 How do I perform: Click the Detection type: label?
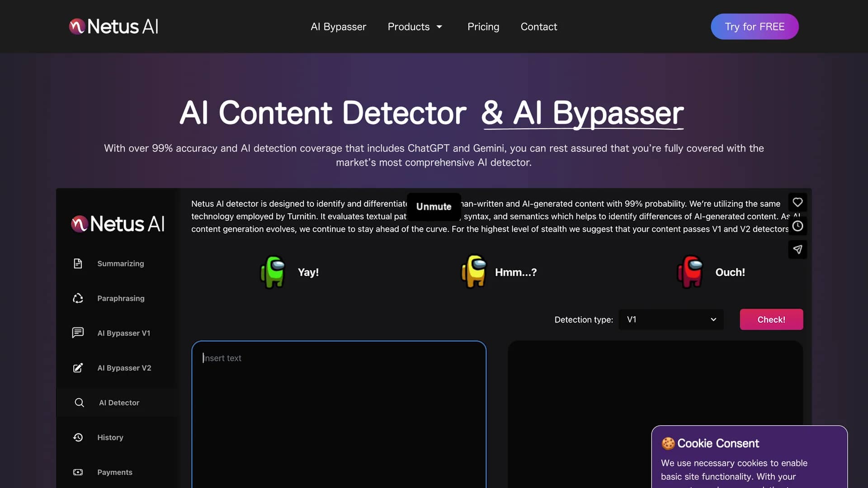(x=583, y=319)
